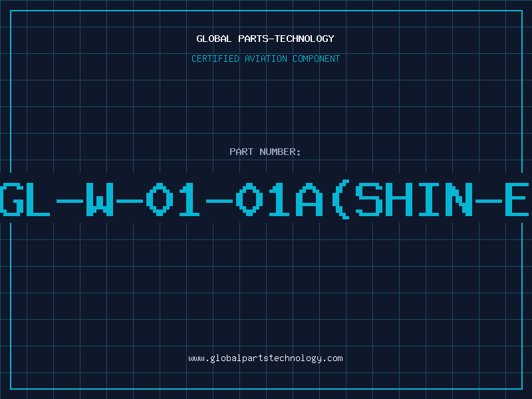Click the PART NUMBER: label
The height and width of the screenshot is (399, 532).
pos(265,152)
